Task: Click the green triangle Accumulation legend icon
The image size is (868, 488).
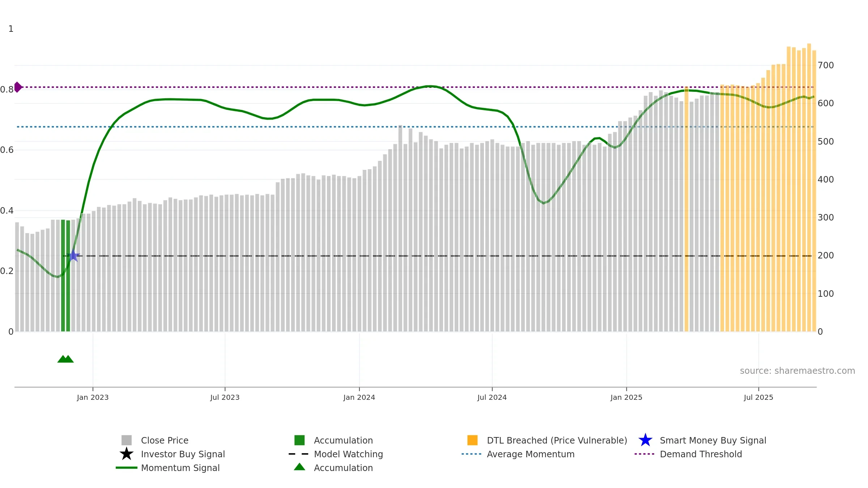Action: click(x=299, y=467)
